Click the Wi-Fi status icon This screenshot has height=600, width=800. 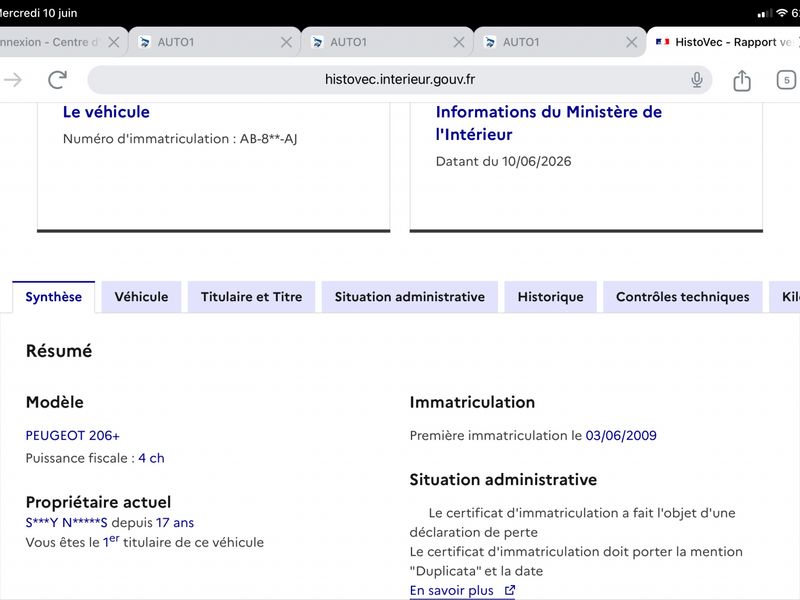(782, 13)
